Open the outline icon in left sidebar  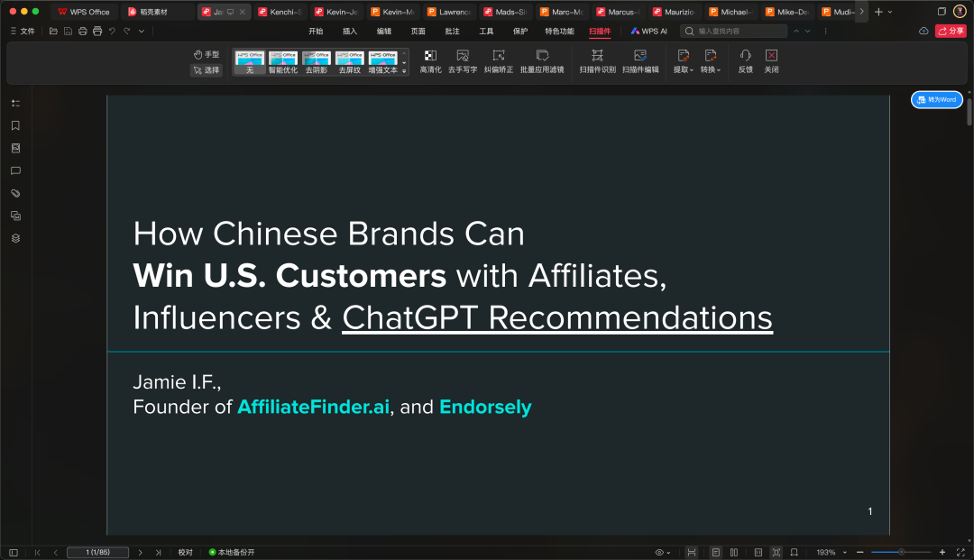pos(15,103)
